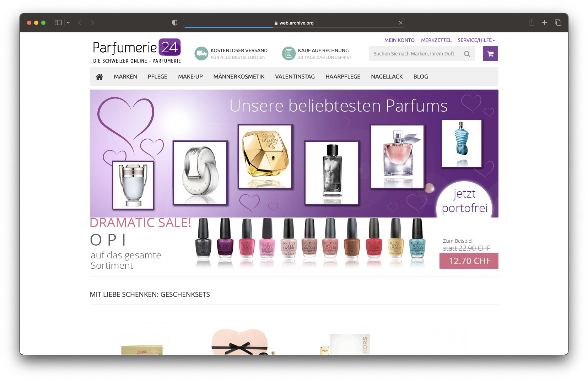Open the shopping cart

490,54
